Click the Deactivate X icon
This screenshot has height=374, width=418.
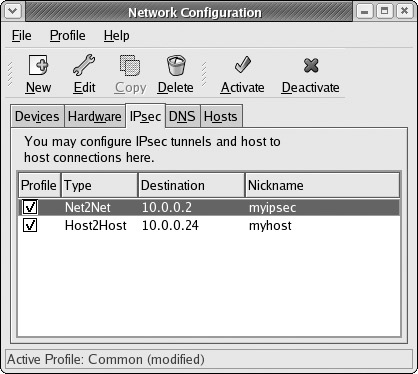[x=311, y=65]
